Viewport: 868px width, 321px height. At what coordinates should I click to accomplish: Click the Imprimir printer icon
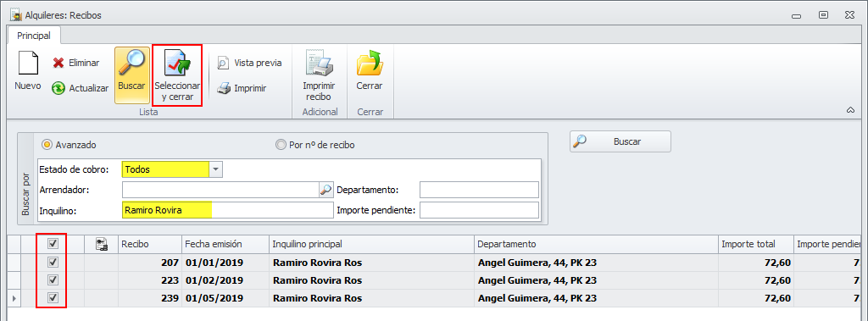click(x=223, y=88)
